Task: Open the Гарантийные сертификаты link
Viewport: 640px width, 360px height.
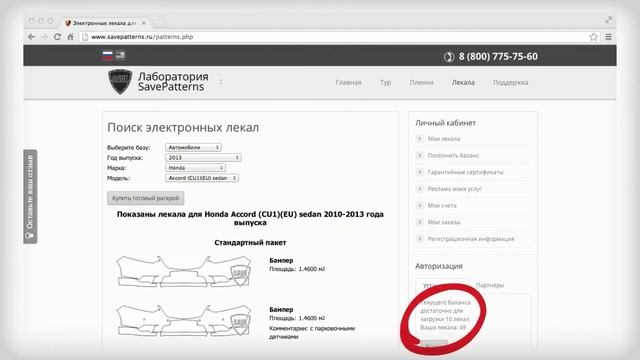Action: point(465,172)
